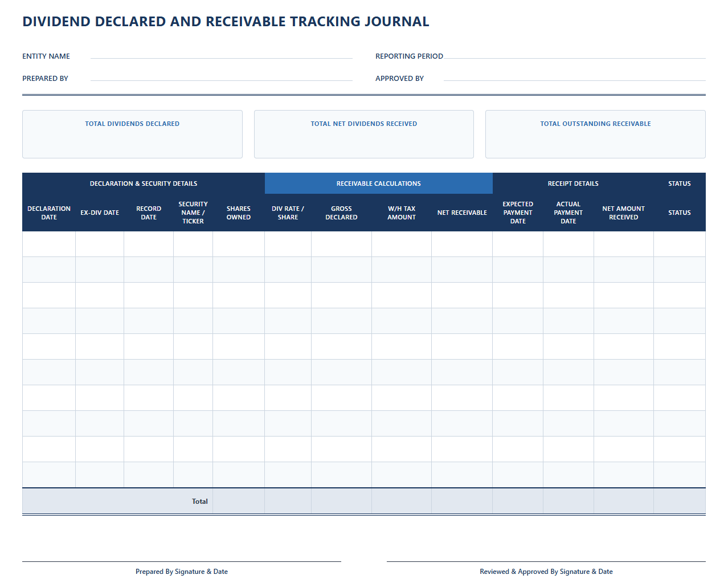This screenshot has height=587, width=728.
Task: Click the W/H TAX AMOUNT column header
Action: (402, 213)
